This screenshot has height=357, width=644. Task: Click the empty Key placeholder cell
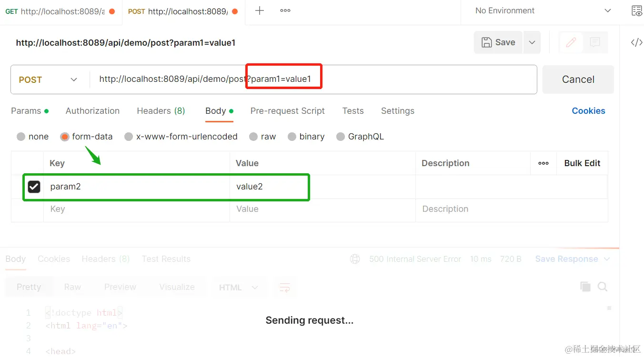coord(137,209)
